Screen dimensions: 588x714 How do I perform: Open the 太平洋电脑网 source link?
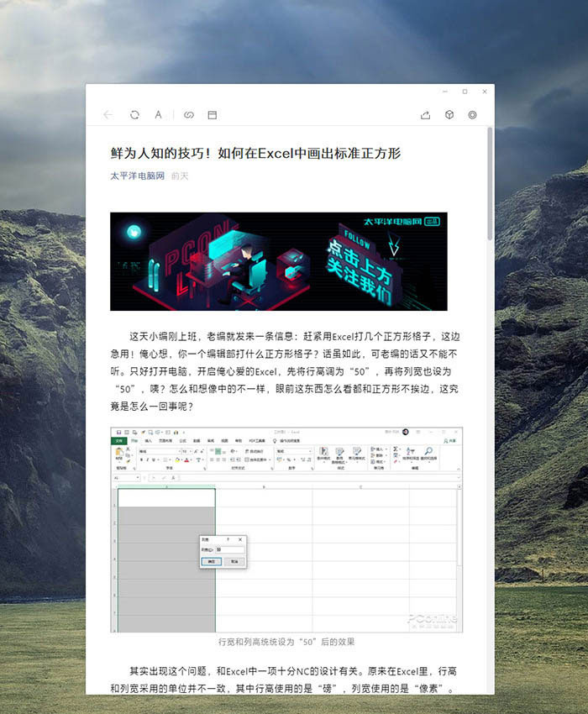click(x=137, y=176)
